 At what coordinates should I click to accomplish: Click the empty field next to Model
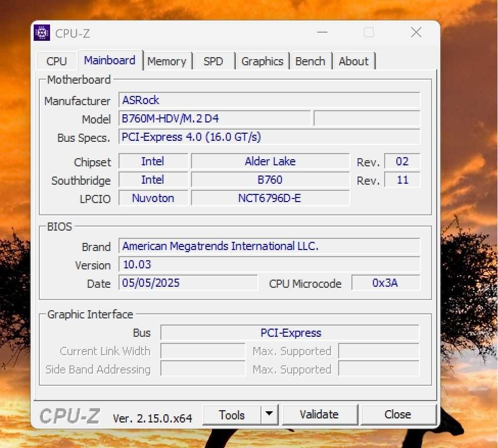tap(367, 119)
